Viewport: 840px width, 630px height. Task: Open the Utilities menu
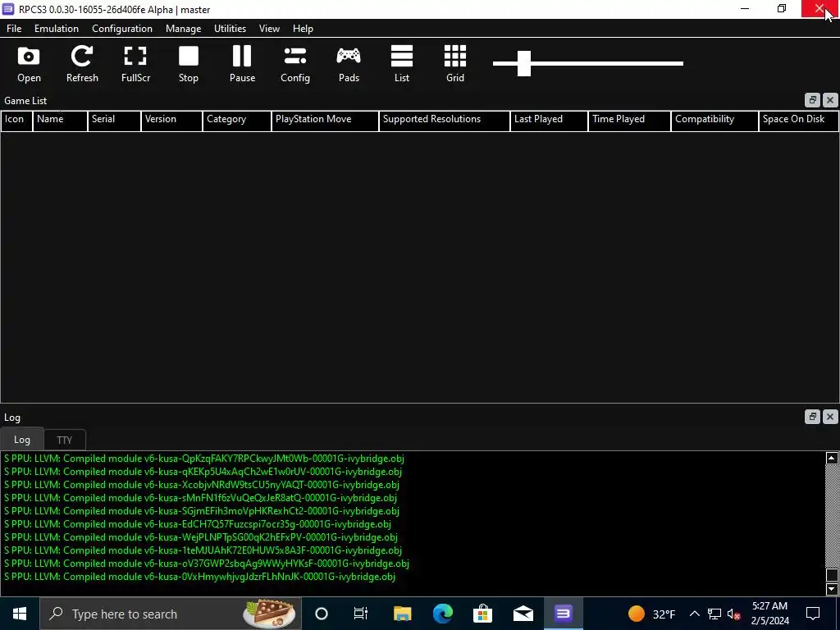pyautogui.click(x=230, y=29)
